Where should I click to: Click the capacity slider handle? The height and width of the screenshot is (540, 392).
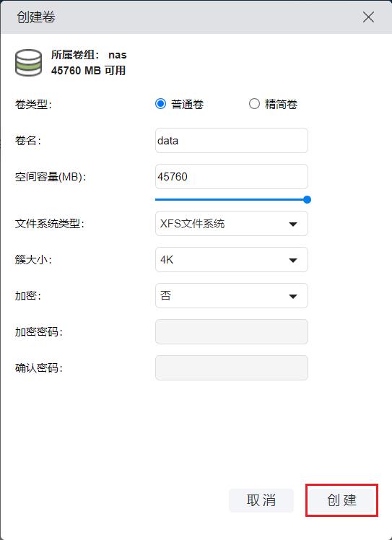[x=308, y=199]
